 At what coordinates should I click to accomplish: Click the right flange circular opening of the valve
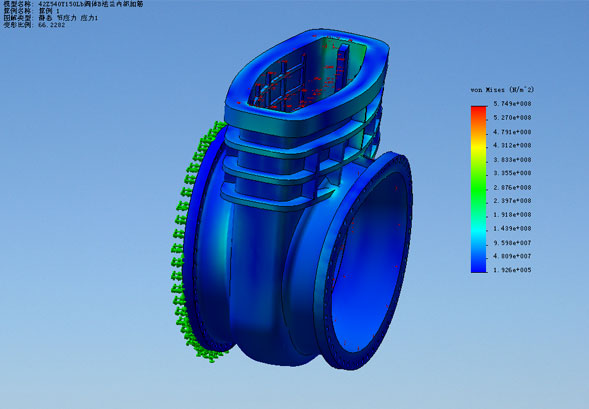[370, 263]
